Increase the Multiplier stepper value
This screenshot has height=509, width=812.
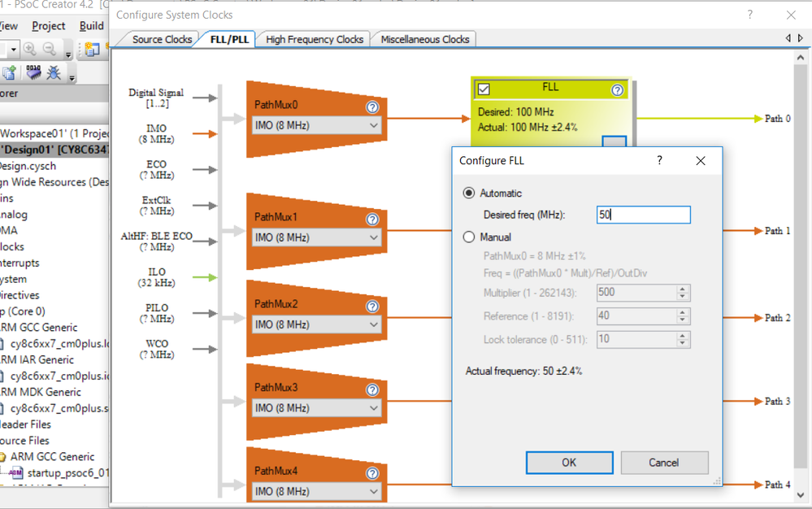coord(683,289)
